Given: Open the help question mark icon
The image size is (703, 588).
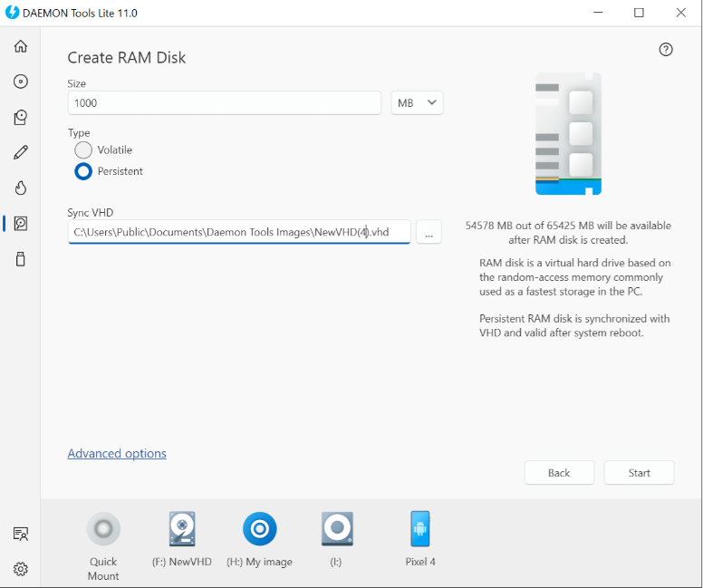Looking at the screenshot, I should point(666,49).
